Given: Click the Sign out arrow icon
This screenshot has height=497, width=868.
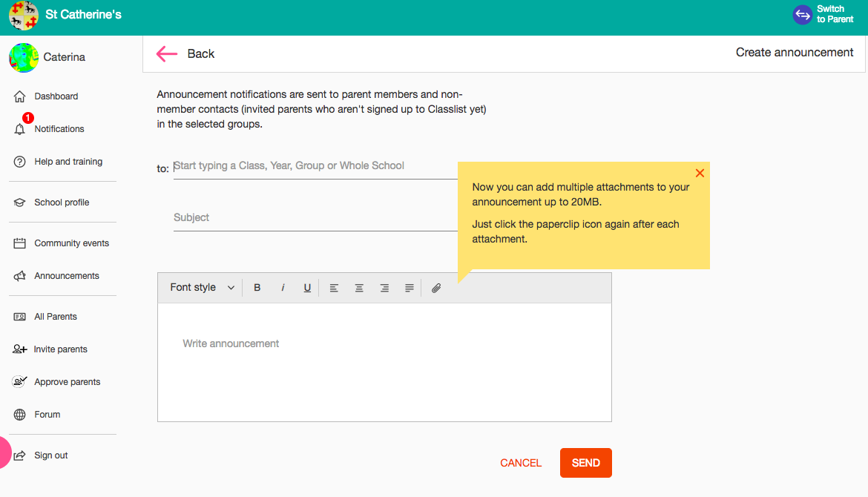Looking at the screenshot, I should (x=19, y=455).
